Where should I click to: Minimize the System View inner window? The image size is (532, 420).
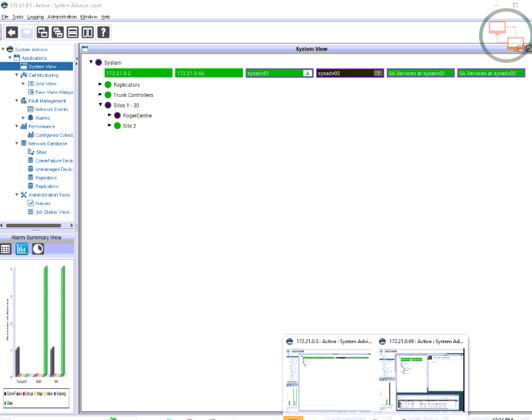coord(520,49)
